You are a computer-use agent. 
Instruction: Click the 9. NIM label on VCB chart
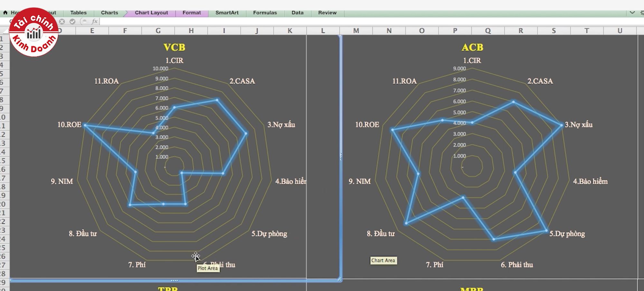tap(62, 181)
